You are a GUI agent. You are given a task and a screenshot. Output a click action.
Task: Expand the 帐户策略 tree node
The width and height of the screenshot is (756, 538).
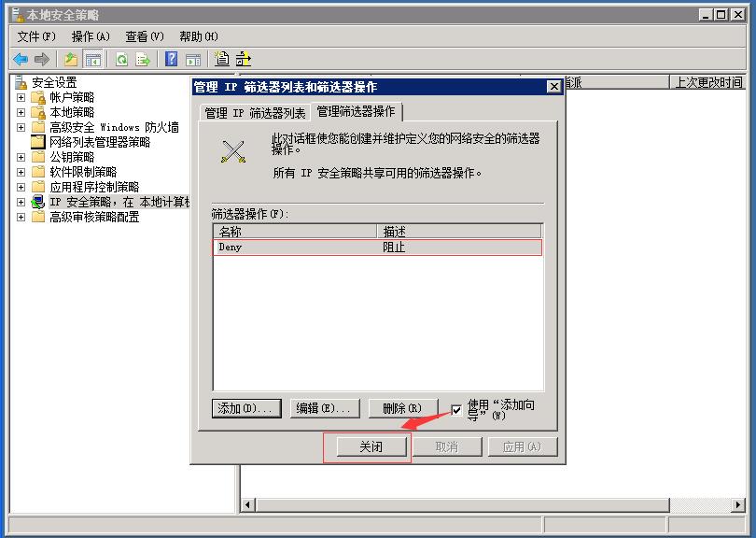pos(21,96)
